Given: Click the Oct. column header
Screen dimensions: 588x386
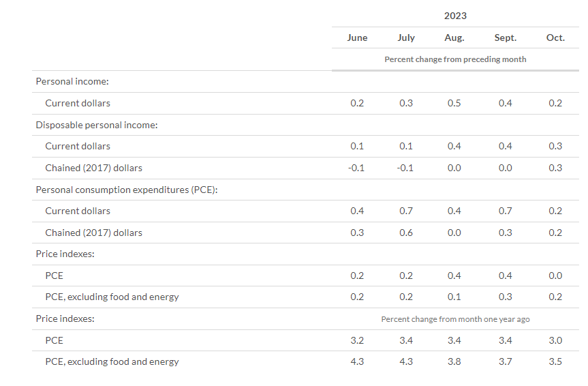Looking at the screenshot, I should pos(555,38).
